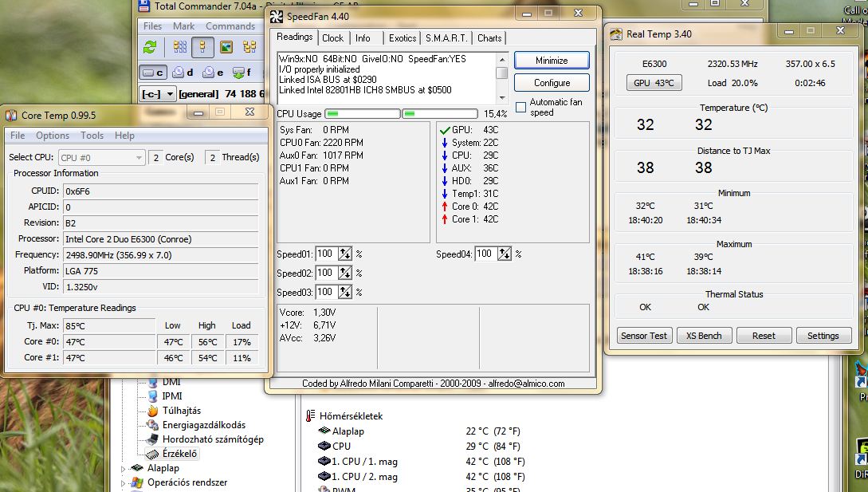868x492 pixels.
Task: Switch to the Clock tab in SpeedFan
Action: click(x=332, y=38)
